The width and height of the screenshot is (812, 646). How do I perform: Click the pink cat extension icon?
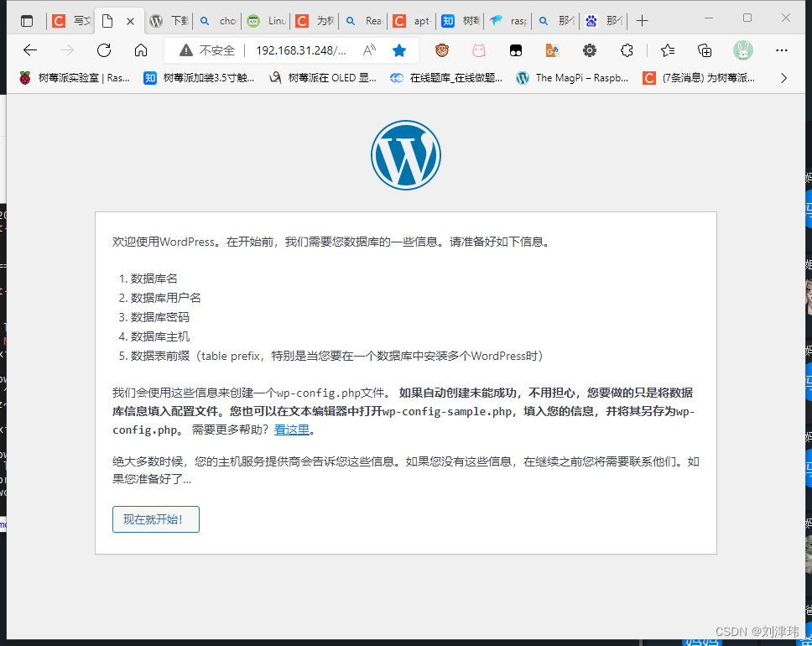coord(478,50)
